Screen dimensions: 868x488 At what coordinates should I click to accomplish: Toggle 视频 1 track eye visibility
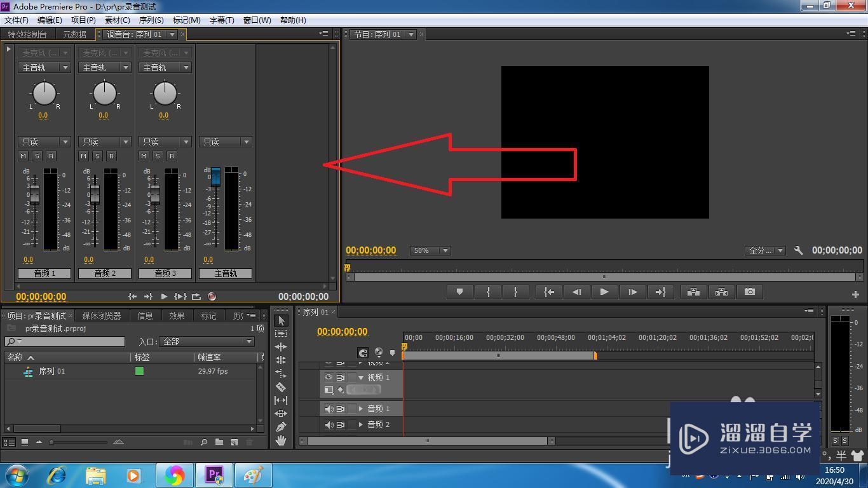(329, 377)
